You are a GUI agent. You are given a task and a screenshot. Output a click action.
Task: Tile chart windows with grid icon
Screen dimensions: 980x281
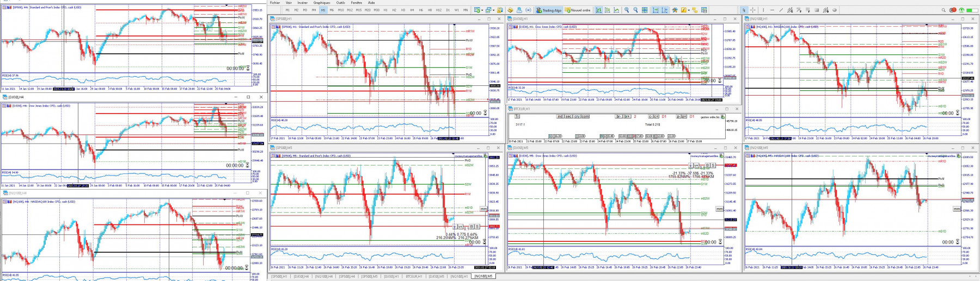(x=645, y=10)
